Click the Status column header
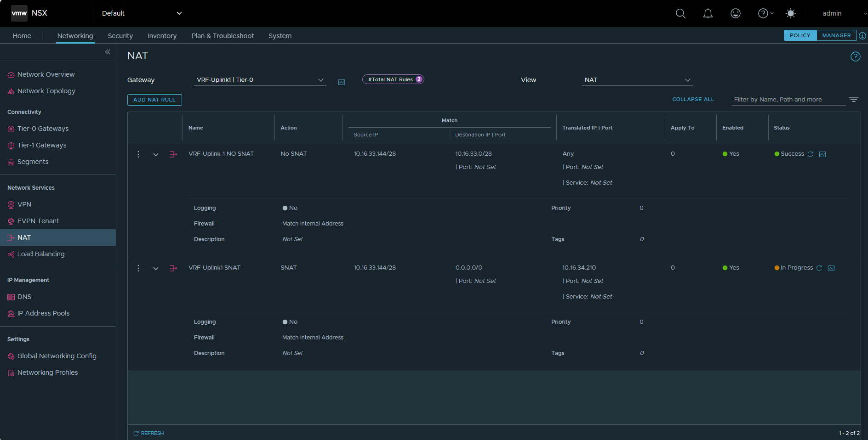Image resolution: width=868 pixels, height=440 pixels. (782, 128)
